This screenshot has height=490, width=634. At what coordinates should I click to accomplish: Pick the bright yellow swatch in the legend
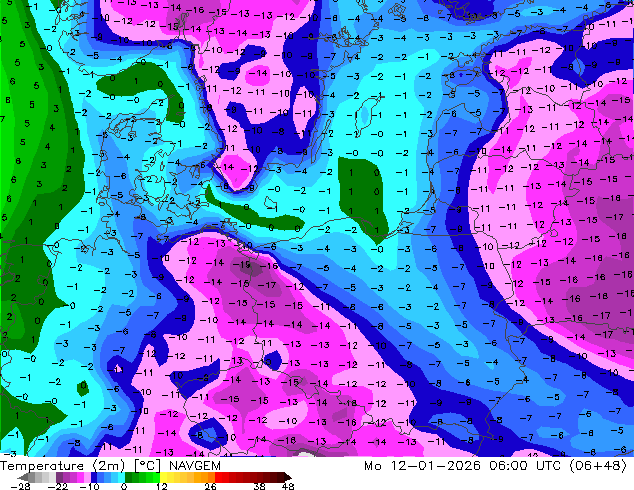163,477
